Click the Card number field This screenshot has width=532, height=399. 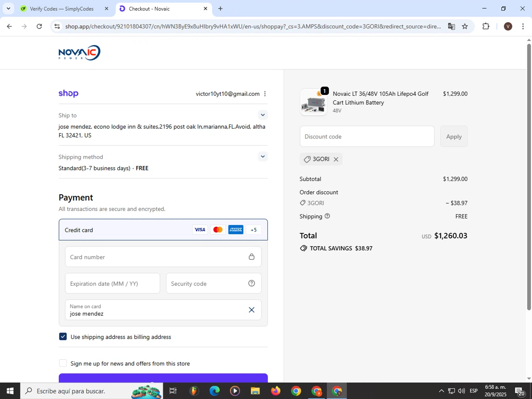coord(163,257)
